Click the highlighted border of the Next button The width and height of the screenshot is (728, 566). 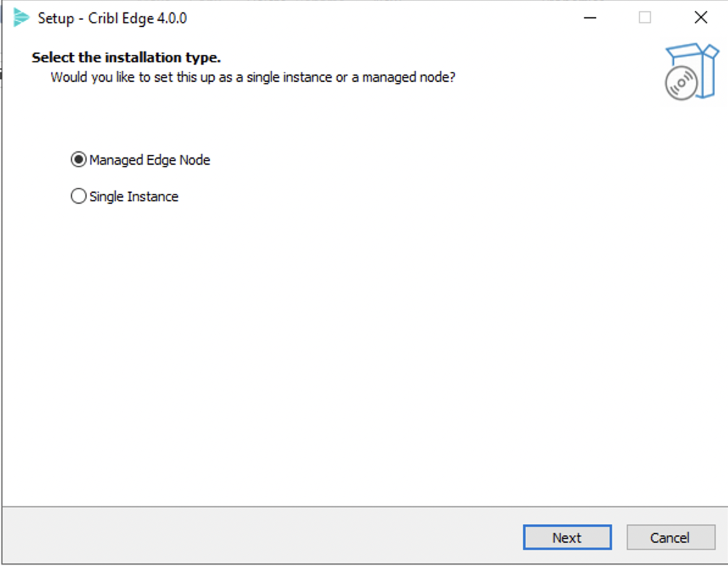coord(566,526)
